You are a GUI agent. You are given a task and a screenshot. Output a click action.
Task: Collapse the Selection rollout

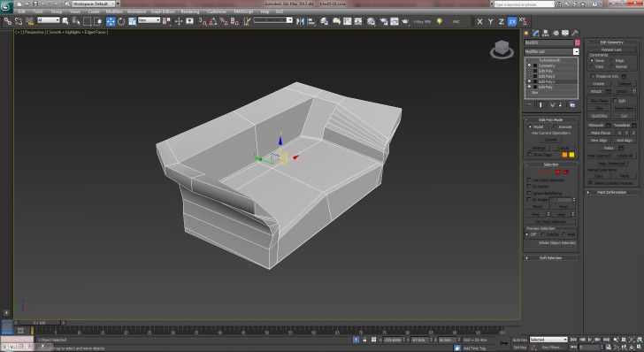tap(551, 165)
